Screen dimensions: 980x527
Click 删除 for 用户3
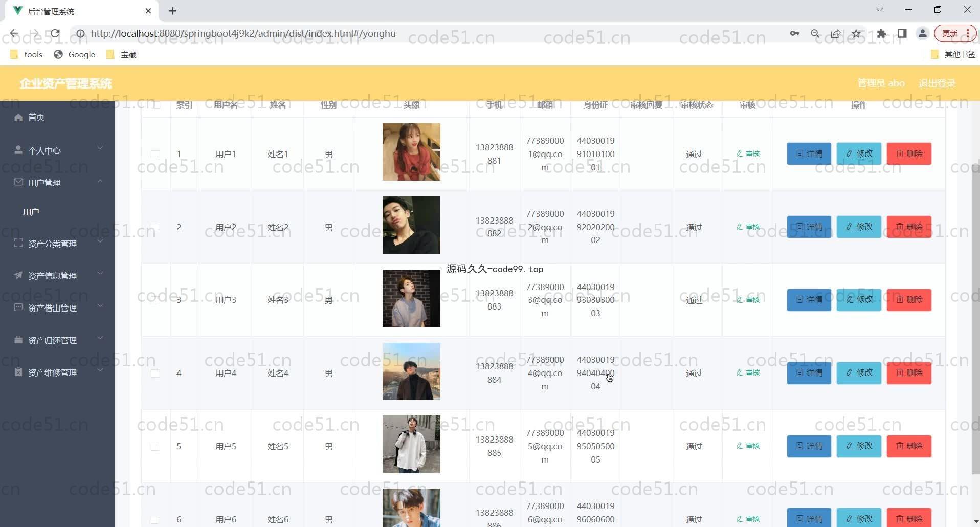909,300
